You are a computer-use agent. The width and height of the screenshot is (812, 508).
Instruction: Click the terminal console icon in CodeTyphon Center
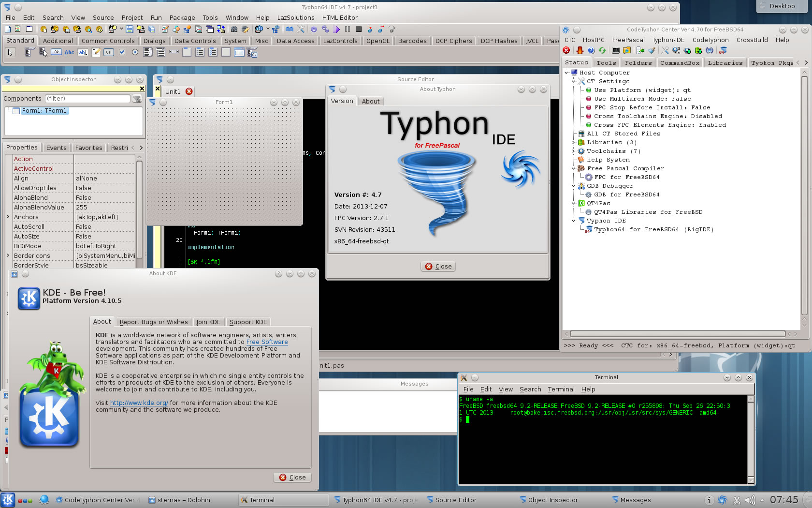point(615,50)
